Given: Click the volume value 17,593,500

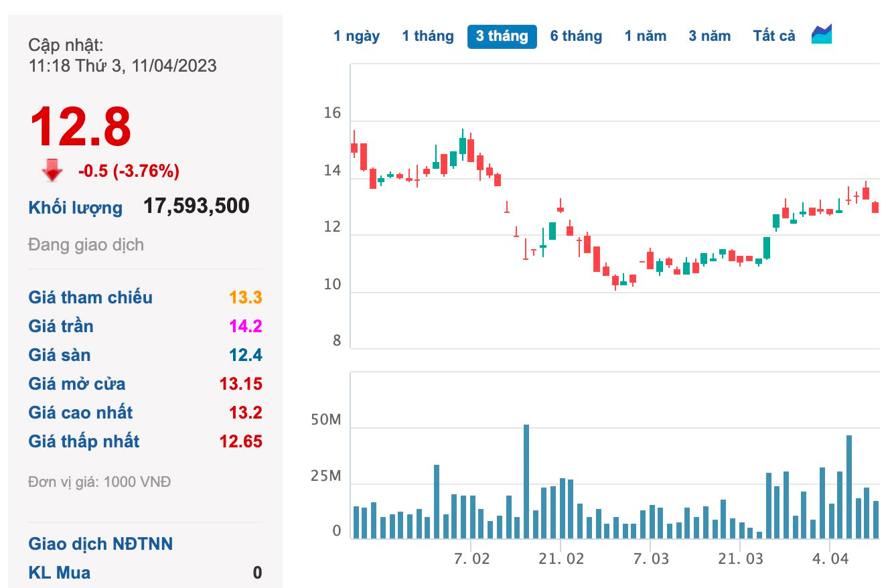Looking at the screenshot, I should pyautogui.click(x=196, y=206).
